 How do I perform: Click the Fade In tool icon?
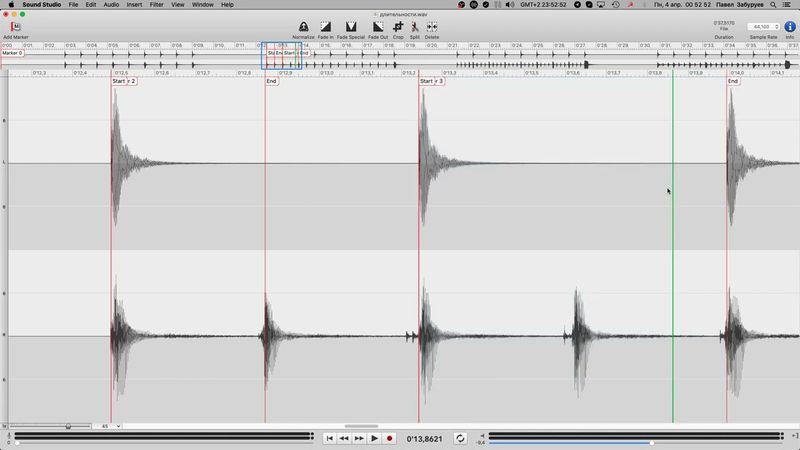325,27
